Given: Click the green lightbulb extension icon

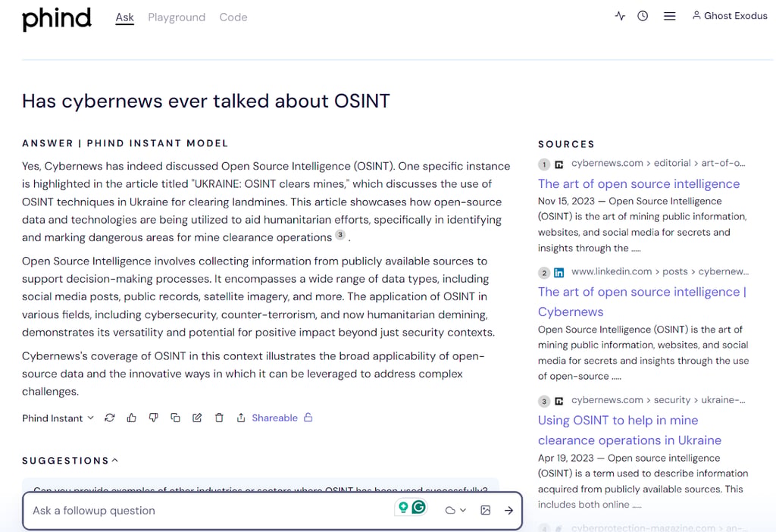Looking at the screenshot, I should click(x=403, y=507).
